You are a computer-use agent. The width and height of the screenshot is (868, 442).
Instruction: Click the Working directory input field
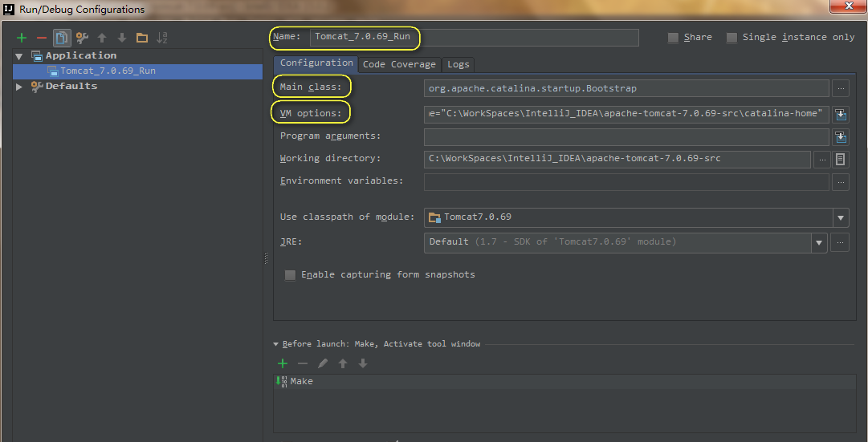point(617,160)
